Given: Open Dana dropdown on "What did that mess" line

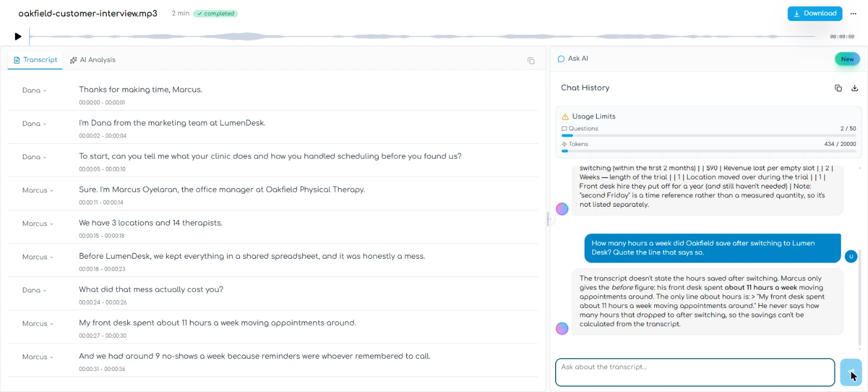Looking at the screenshot, I should 34,290.
